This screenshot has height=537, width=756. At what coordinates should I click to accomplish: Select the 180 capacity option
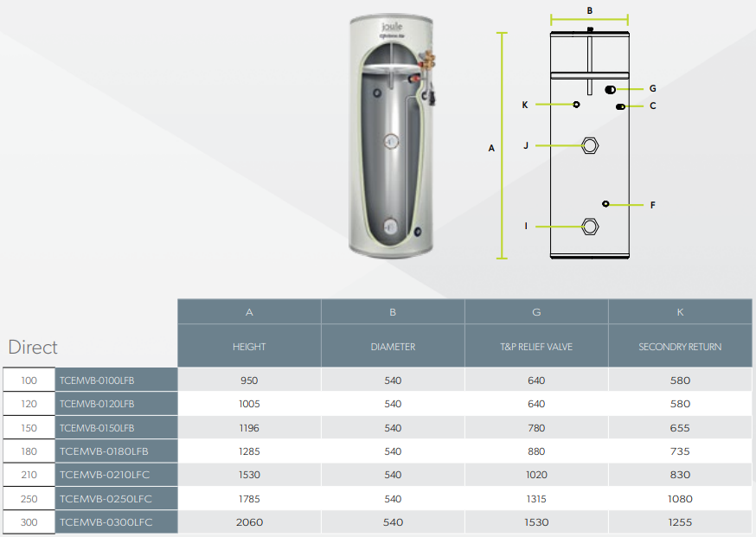[x=29, y=451]
